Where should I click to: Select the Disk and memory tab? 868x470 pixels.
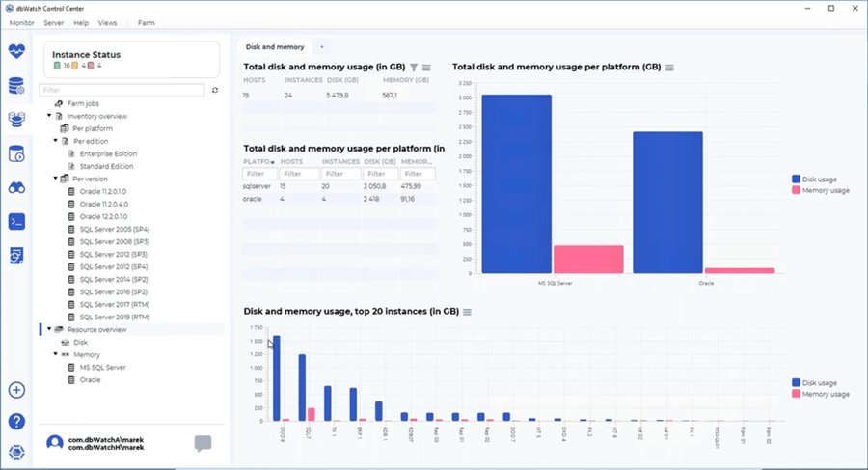[x=275, y=47]
